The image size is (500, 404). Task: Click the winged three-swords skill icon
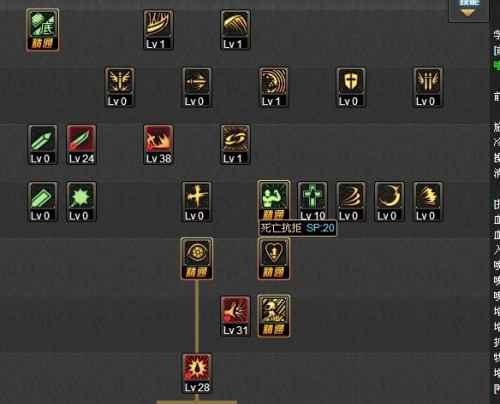coord(428,87)
